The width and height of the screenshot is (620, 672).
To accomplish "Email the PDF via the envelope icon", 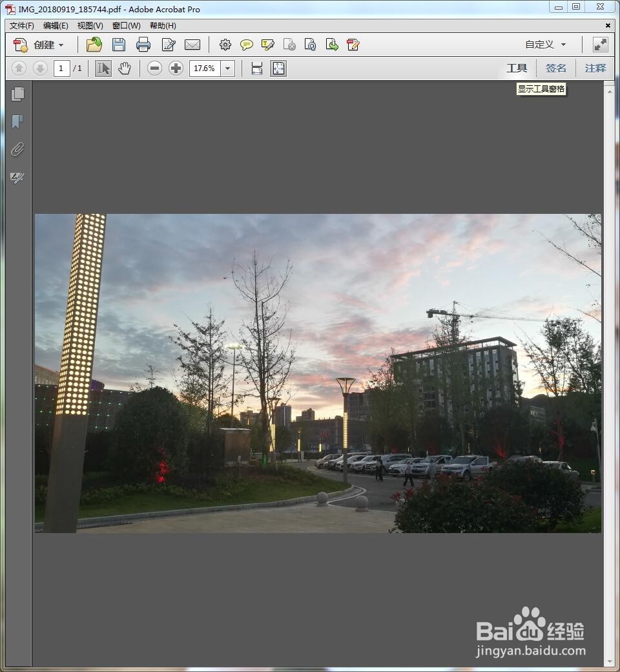I will [x=193, y=44].
